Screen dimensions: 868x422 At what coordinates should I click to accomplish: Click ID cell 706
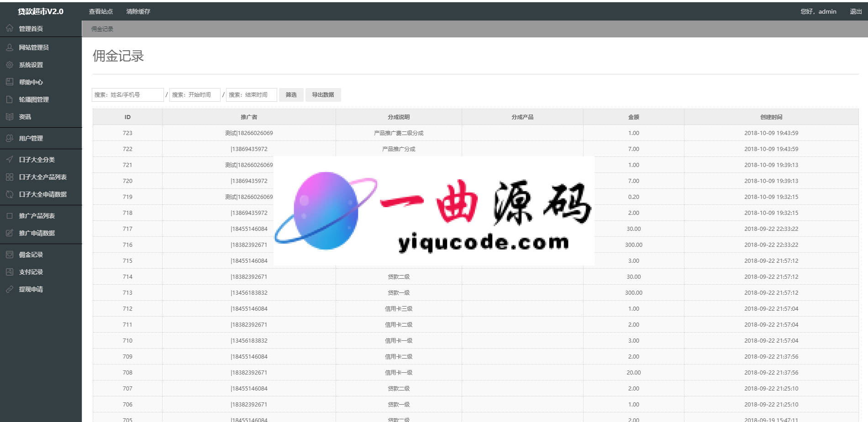click(x=127, y=404)
